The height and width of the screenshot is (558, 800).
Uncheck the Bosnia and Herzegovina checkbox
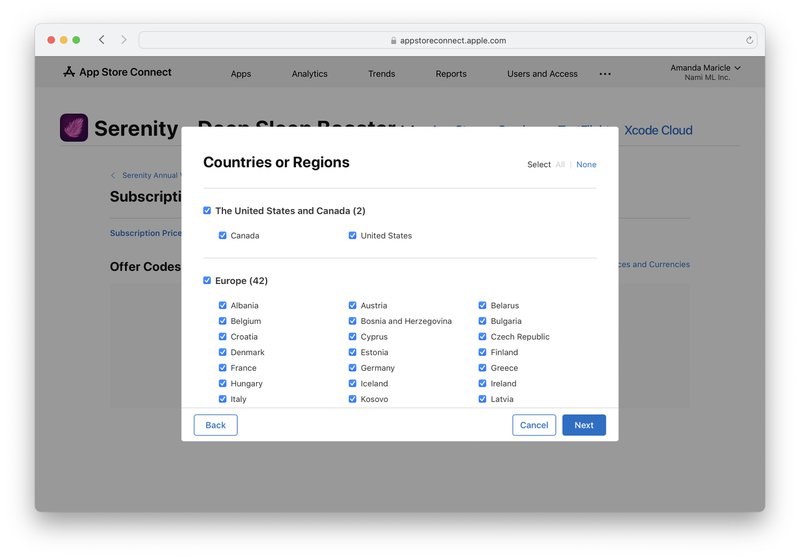353,321
